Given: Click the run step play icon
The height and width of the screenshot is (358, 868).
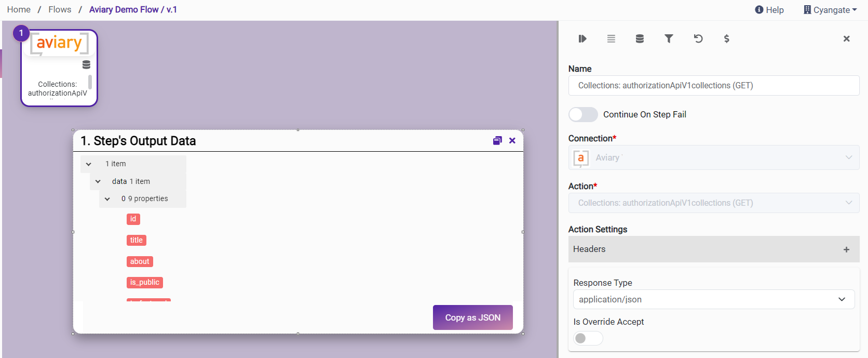Looking at the screenshot, I should point(582,38).
